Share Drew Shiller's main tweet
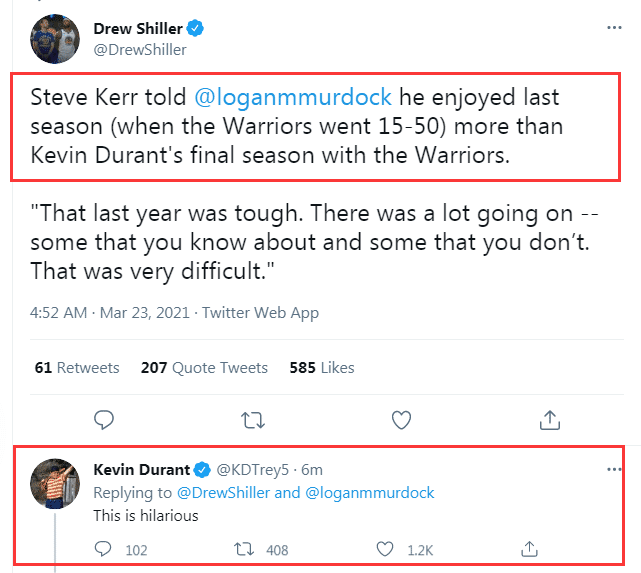This screenshot has height=573, width=641. click(x=549, y=418)
